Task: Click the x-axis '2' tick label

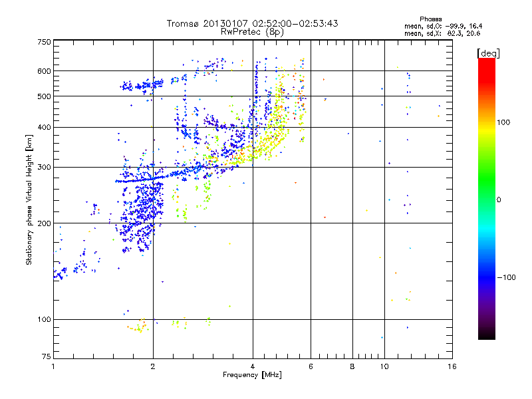Action: coord(153,366)
